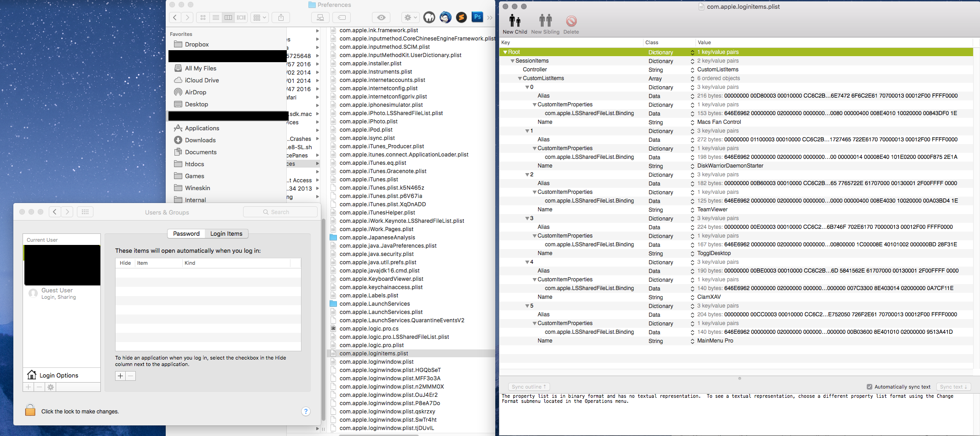Screen dimensions: 980x436
Task: Show more Finder toolbar items chevron
Action: [x=489, y=17]
